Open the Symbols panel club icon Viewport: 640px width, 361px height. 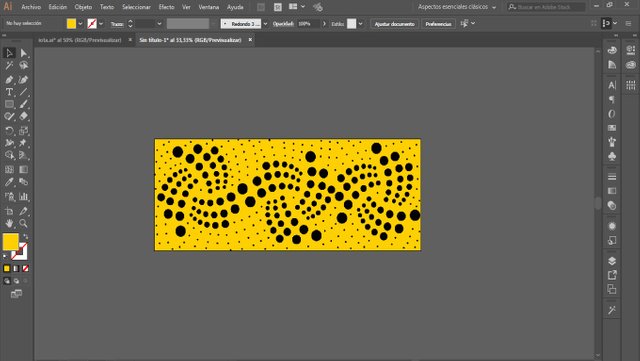612,156
